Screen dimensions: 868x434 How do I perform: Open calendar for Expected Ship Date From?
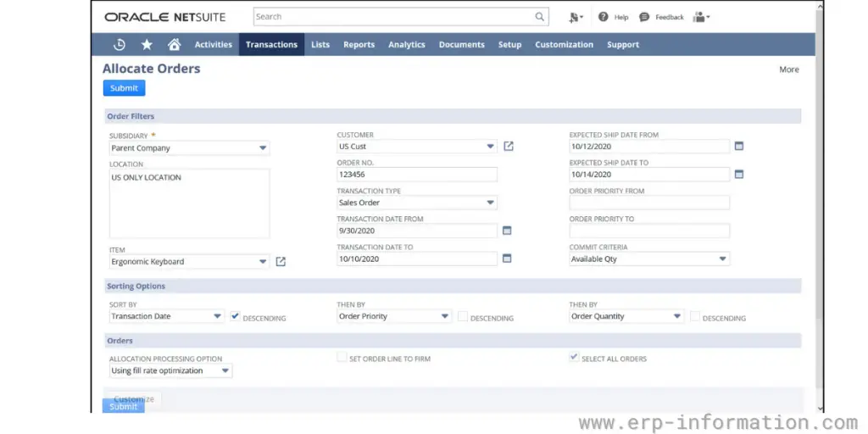[x=738, y=147]
